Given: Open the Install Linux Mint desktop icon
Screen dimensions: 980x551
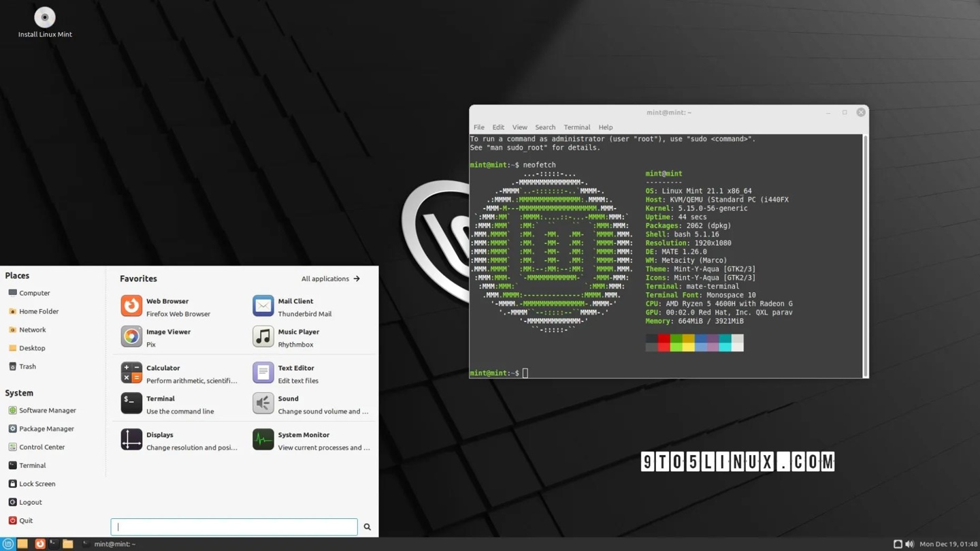Looking at the screenshot, I should point(45,22).
